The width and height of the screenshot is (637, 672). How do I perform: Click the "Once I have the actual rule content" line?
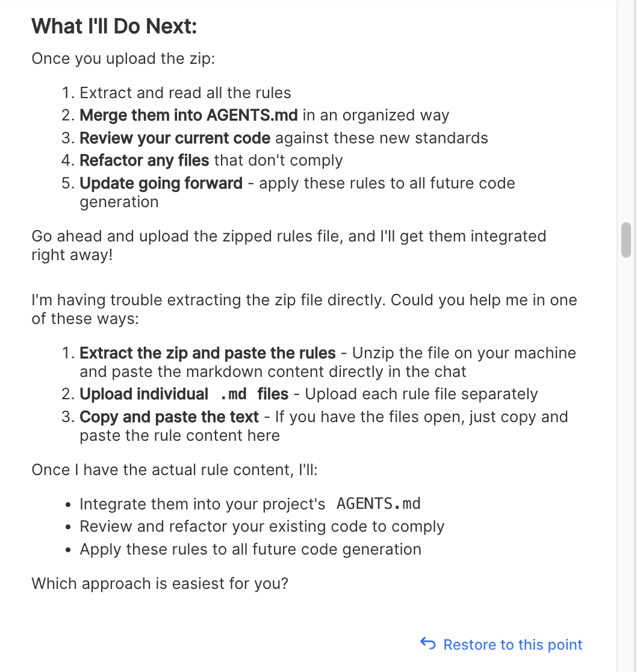tap(175, 470)
